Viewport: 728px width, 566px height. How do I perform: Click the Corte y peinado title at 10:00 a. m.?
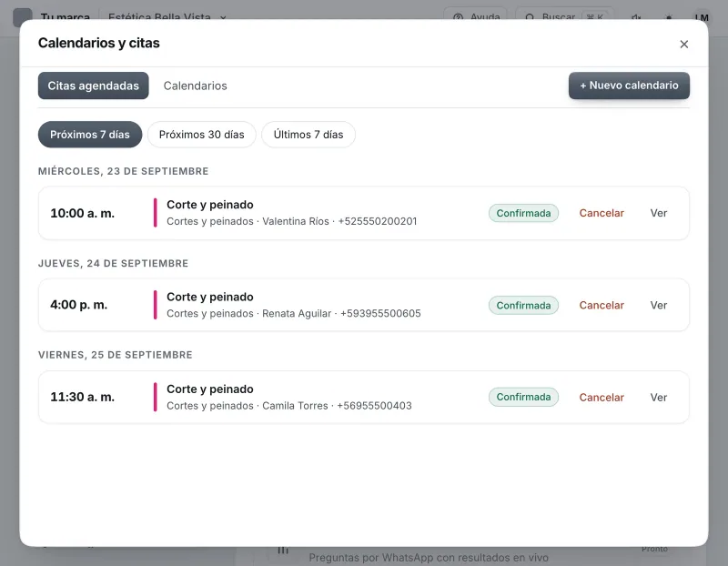210,205
